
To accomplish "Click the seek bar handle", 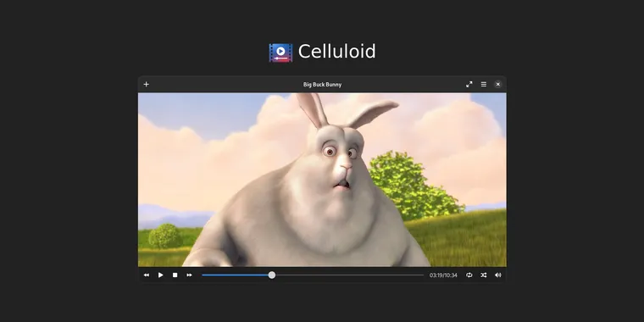I will coord(272,275).
